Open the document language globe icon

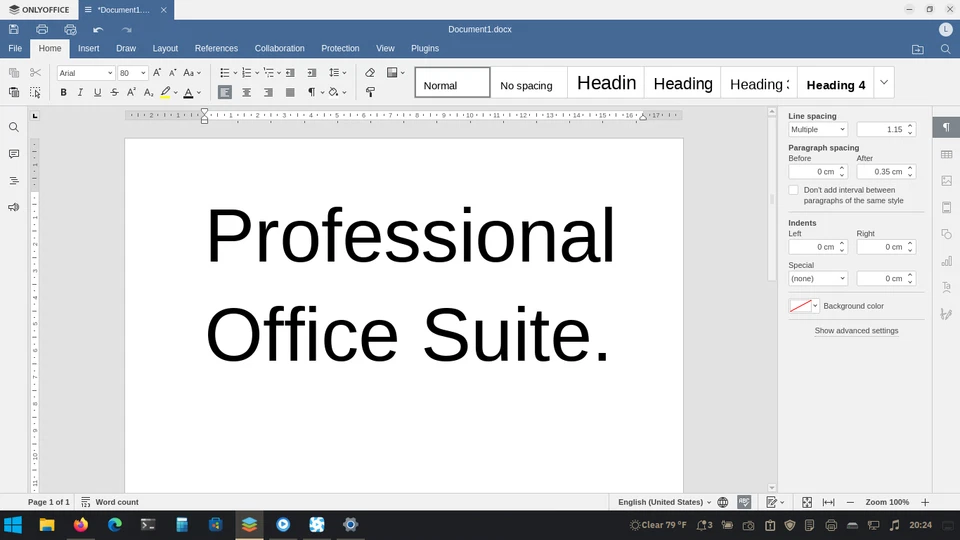tap(723, 502)
